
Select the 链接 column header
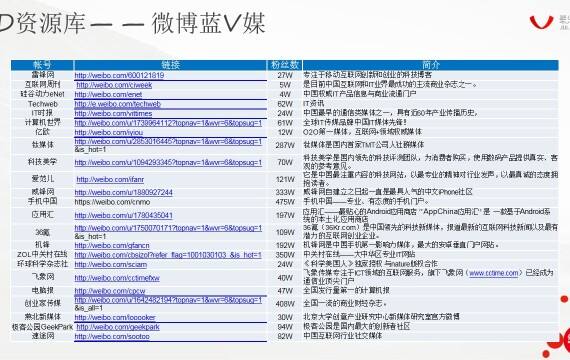170,65
